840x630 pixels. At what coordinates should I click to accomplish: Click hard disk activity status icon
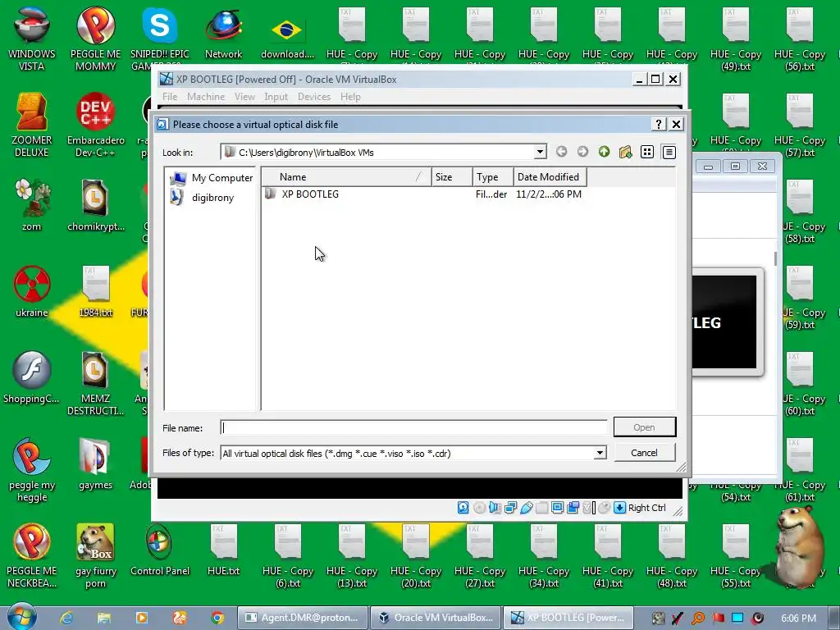[x=463, y=507]
